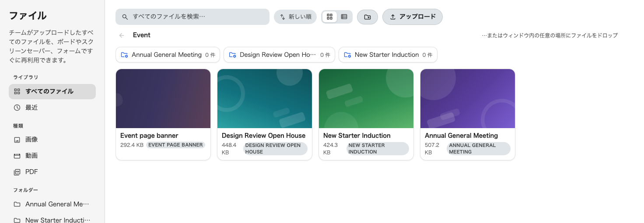
Task: Filter by PDF in the sidebar
Action: (x=52, y=172)
